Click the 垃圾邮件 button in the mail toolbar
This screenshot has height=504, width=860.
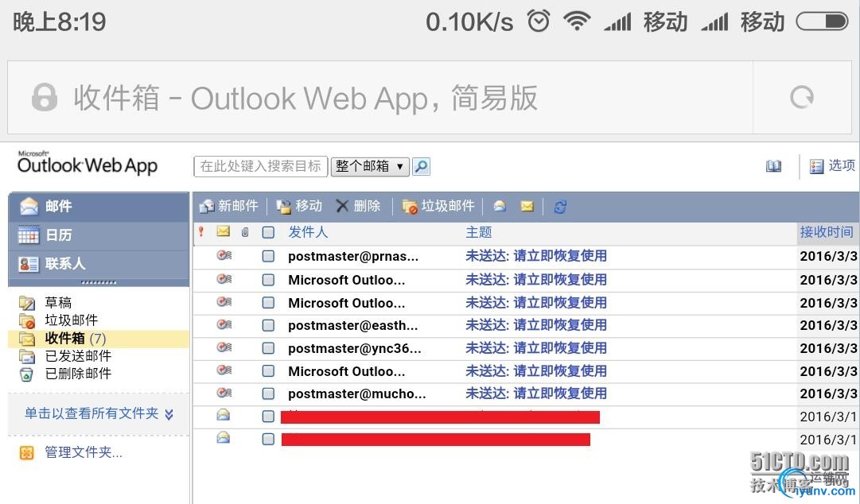click(438, 206)
